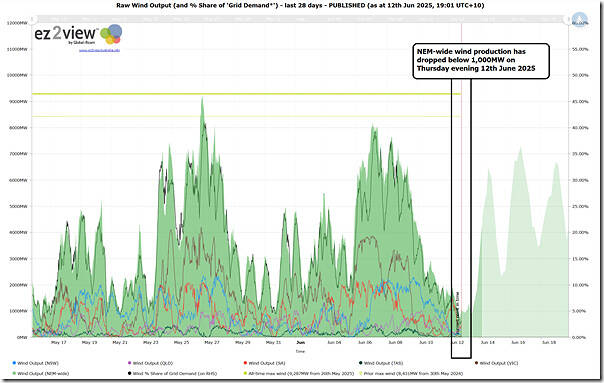Click the 'Time' x-axis title

click(300, 351)
